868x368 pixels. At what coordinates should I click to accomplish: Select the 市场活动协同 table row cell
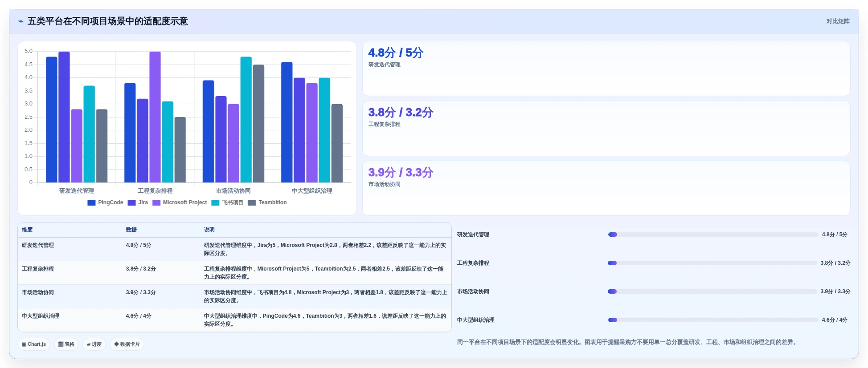38,292
